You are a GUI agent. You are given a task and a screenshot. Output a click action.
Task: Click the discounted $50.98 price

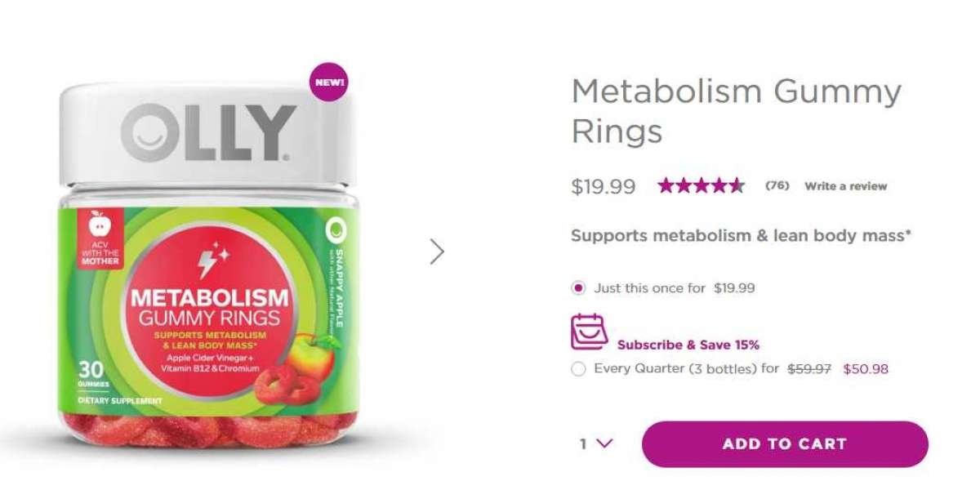tap(866, 369)
